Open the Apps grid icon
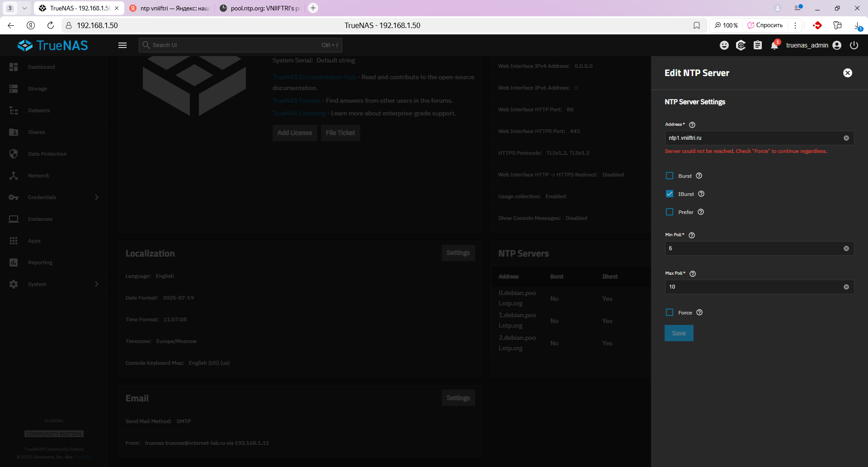Image resolution: width=868 pixels, height=467 pixels. pos(14,241)
